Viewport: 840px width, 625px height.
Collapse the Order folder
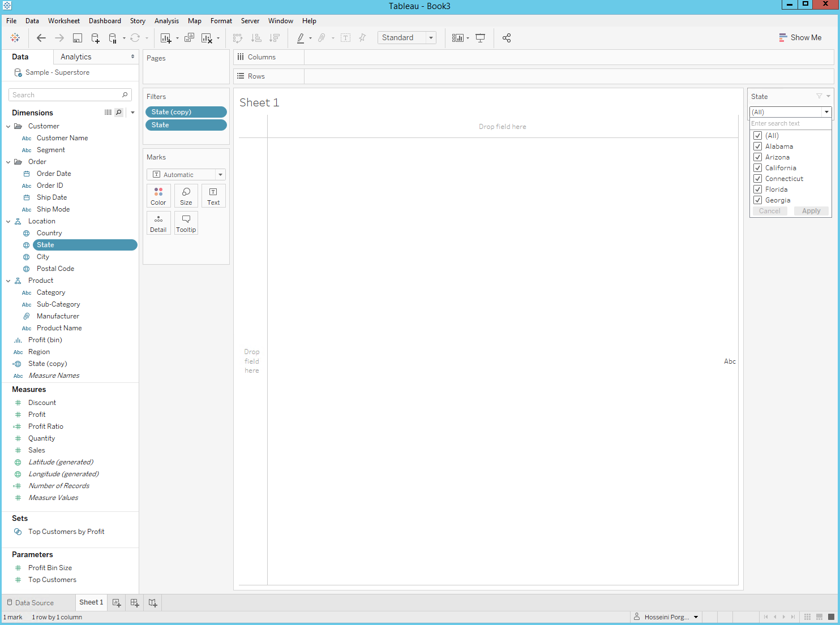(8, 162)
